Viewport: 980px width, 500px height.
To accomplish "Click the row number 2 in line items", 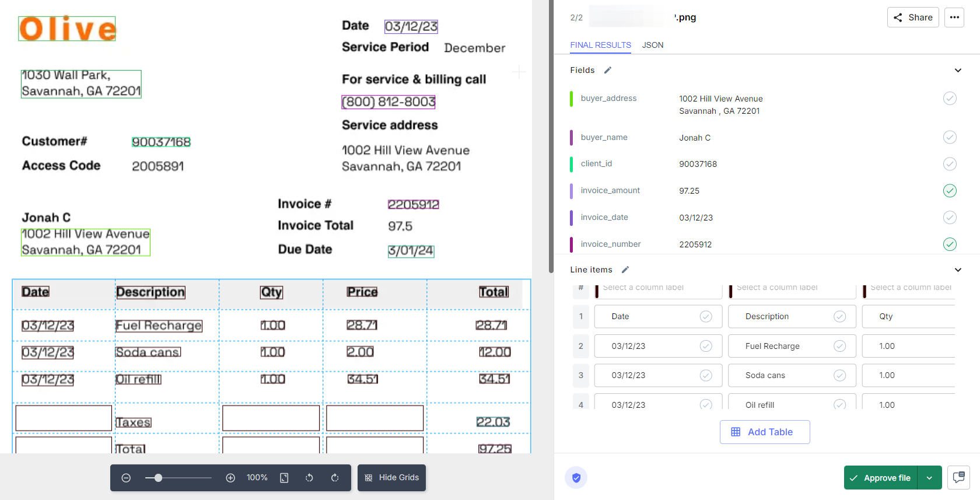I will click(x=580, y=346).
